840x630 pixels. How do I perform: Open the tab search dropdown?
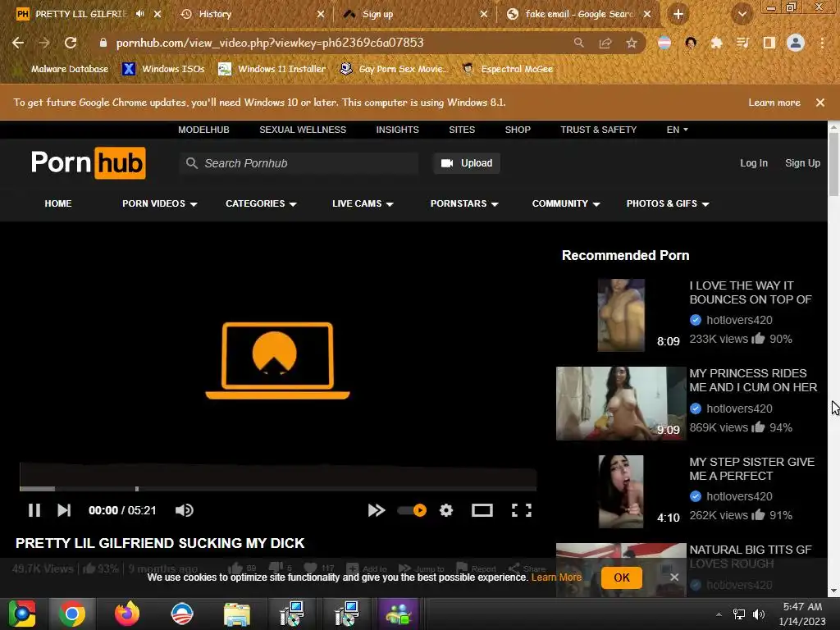(742, 15)
